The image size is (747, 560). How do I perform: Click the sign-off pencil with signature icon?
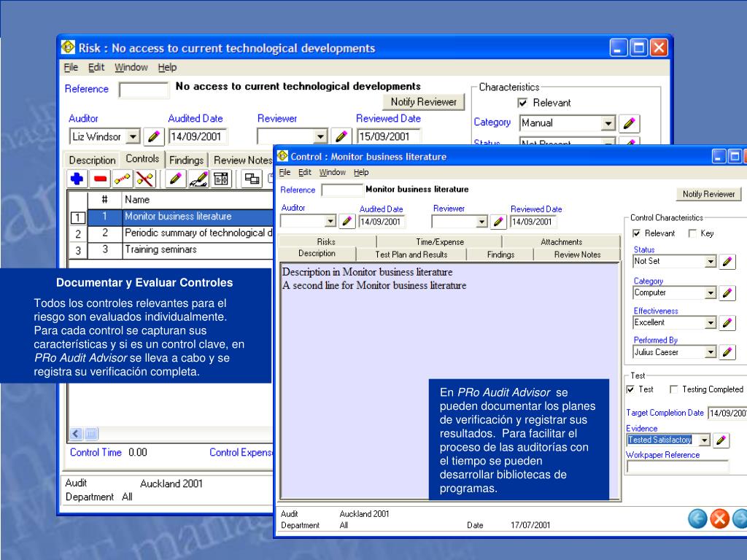tap(198, 179)
